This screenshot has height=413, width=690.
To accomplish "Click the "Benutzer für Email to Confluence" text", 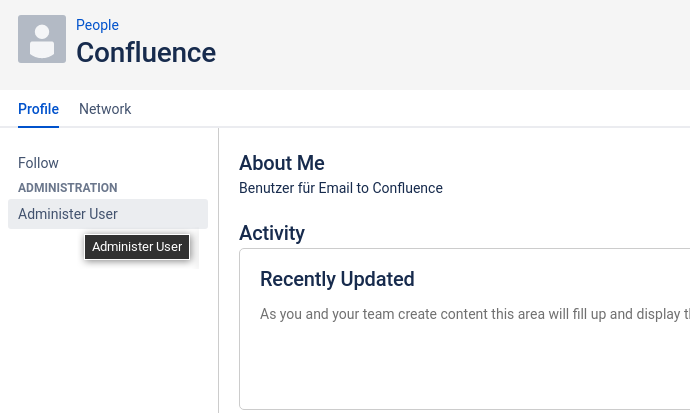I will tap(341, 188).
